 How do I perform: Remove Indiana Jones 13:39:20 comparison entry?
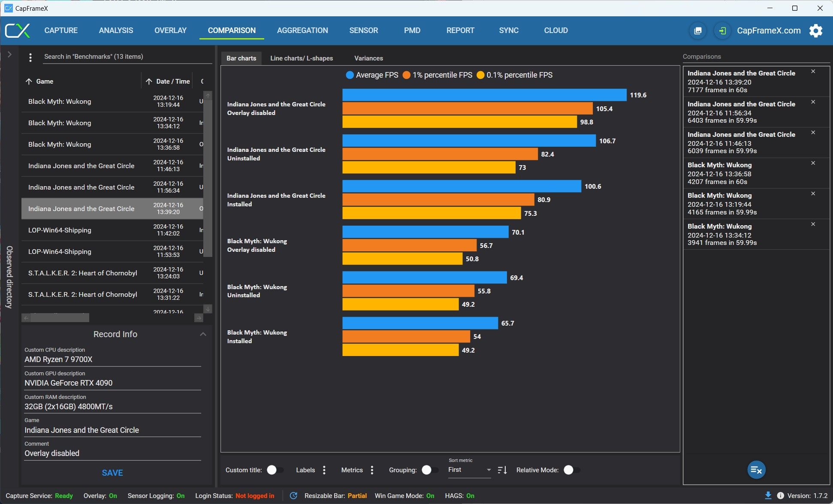(x=813, y=72)
